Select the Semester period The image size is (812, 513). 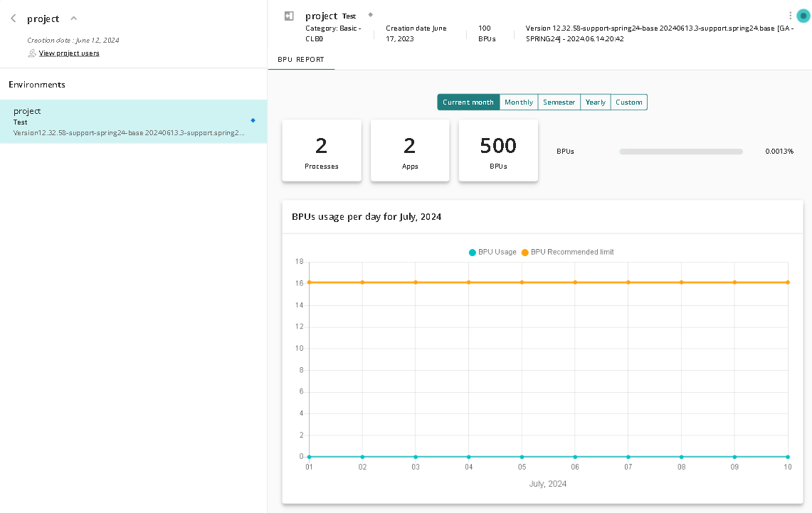point(559,102)
